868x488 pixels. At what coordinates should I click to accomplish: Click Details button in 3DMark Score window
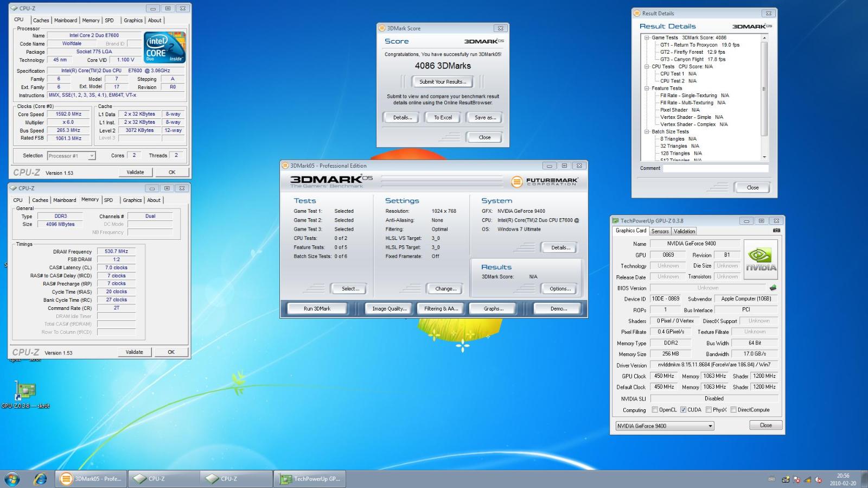point(402,117)
